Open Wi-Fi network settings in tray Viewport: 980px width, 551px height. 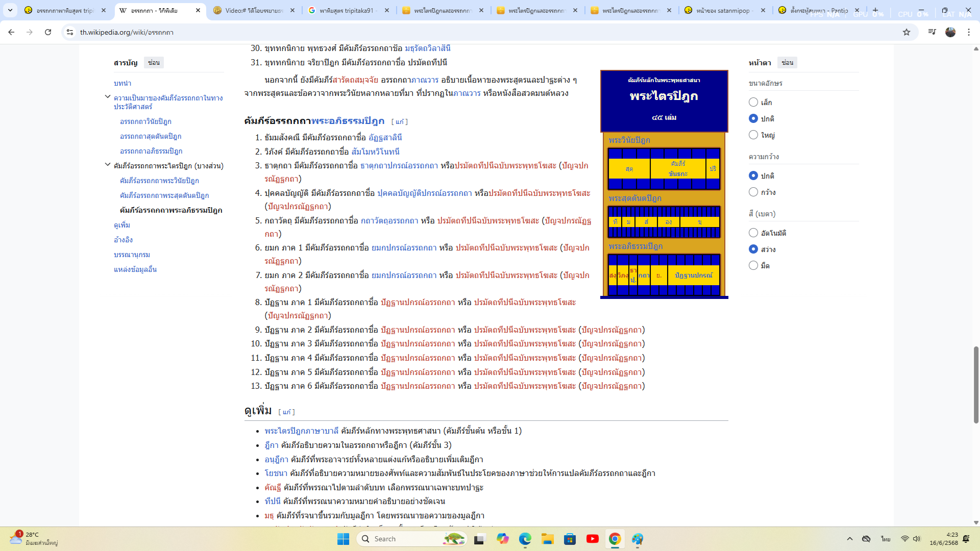[x=905, y=539]
